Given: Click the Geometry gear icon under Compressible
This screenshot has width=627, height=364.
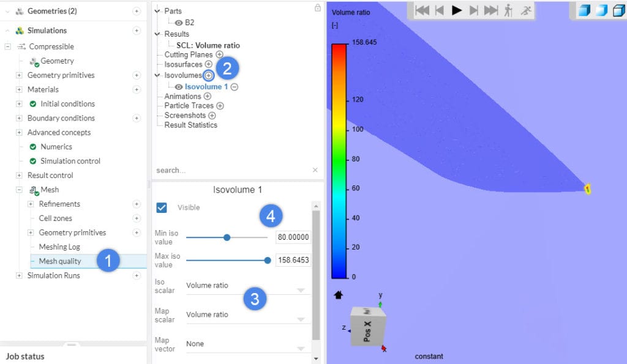Looking at the screenshot, I should point(34,61).
